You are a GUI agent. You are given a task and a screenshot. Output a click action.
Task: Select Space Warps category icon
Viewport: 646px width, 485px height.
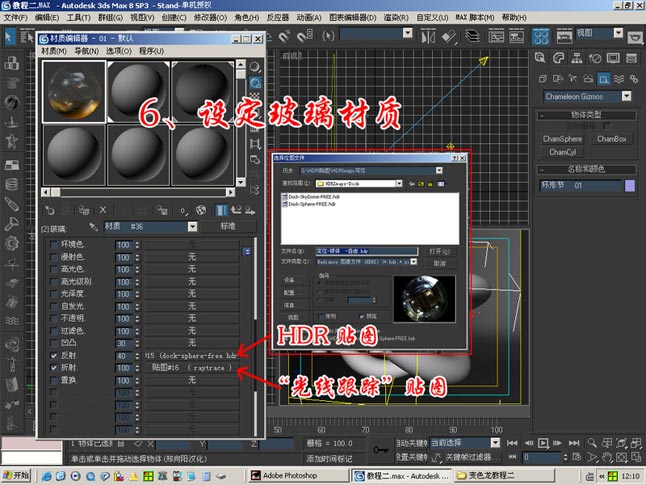click(618, 79)
